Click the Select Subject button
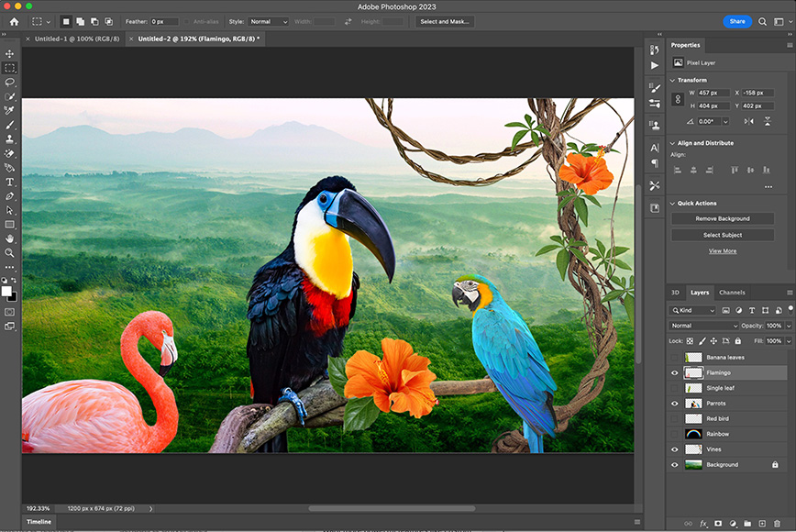This screenshot has height=532, width=796. pyautogui.click(x=723, y=235)
